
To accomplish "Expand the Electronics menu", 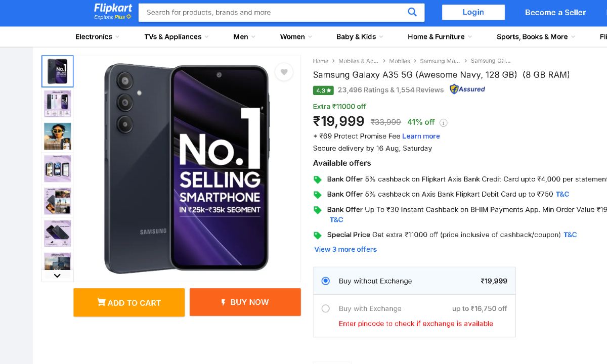I will pos(97,37).
